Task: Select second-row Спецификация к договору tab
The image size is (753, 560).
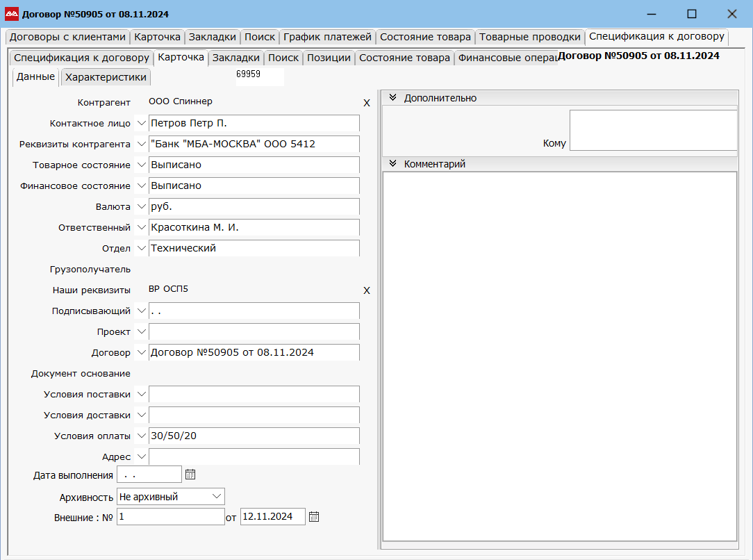Action: pos(81,58)
